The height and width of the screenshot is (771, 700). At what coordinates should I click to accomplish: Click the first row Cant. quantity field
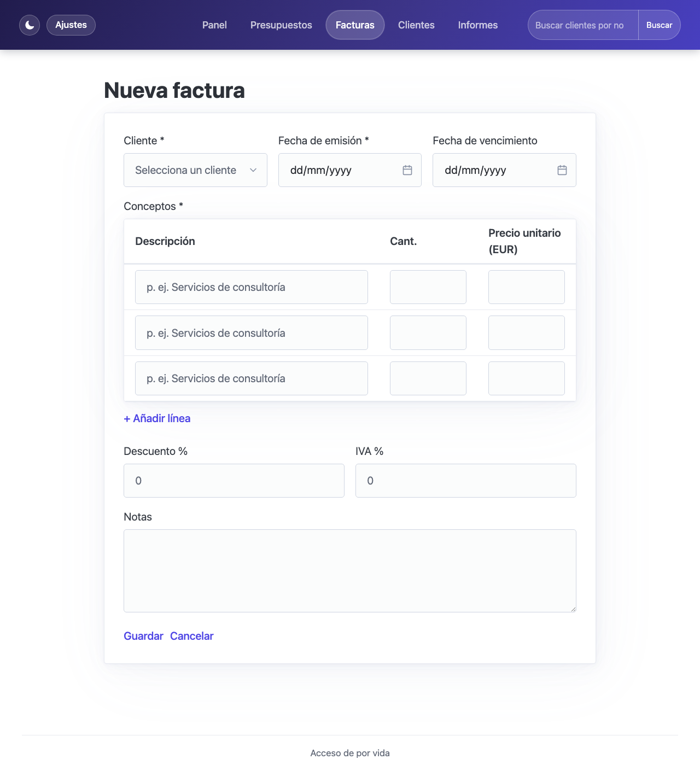[428, 287]
